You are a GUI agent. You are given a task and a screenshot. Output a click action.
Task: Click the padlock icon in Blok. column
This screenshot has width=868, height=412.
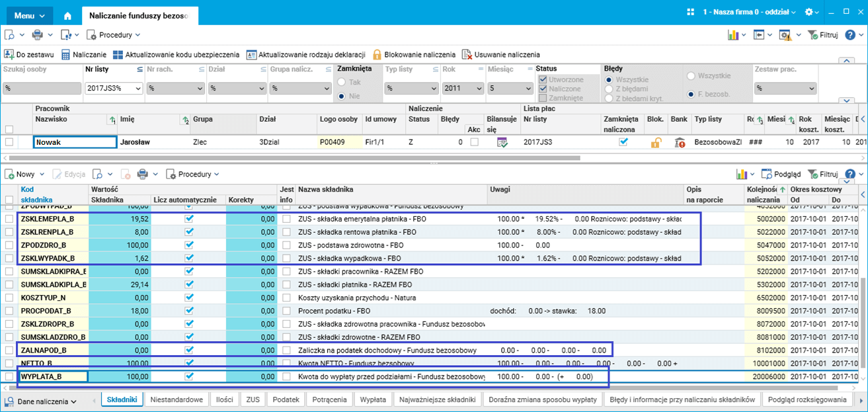(x=656, y=142)
